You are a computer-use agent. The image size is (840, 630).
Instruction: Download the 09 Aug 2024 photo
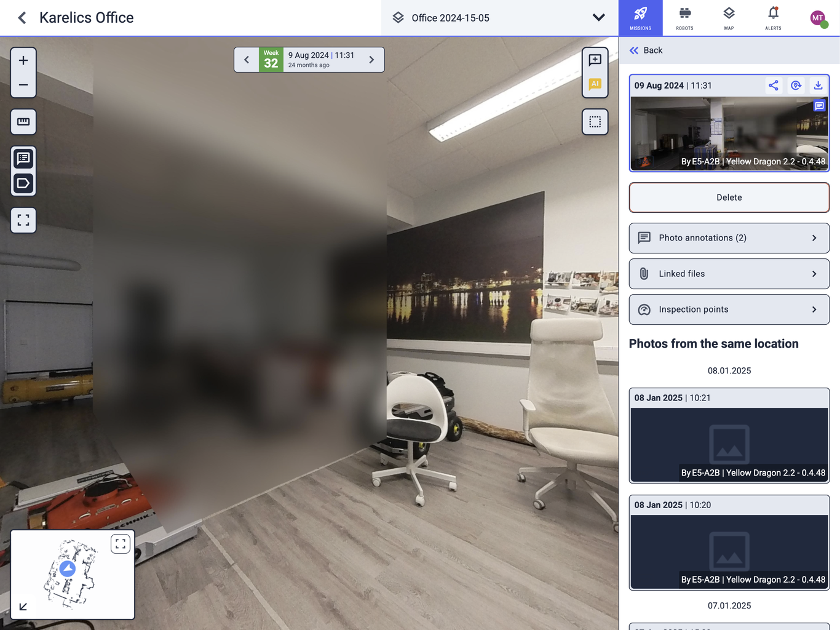(818, 86)
